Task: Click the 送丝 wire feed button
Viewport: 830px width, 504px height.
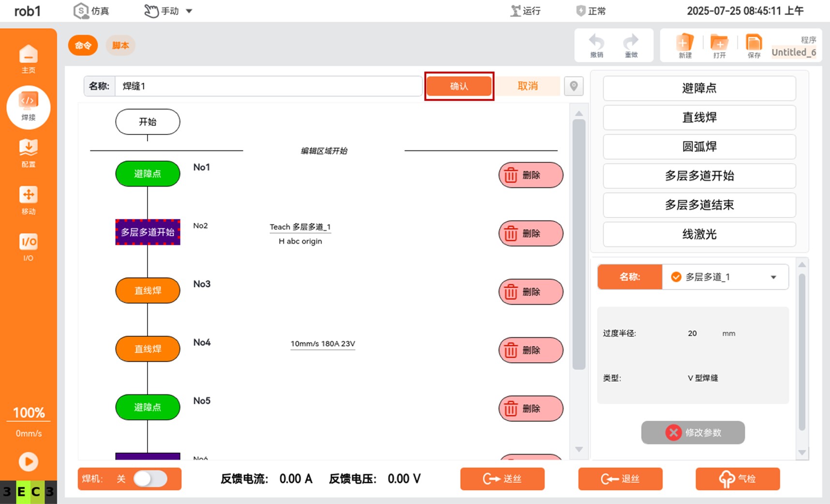Action: pyautogui.click(x=502, y=479)
